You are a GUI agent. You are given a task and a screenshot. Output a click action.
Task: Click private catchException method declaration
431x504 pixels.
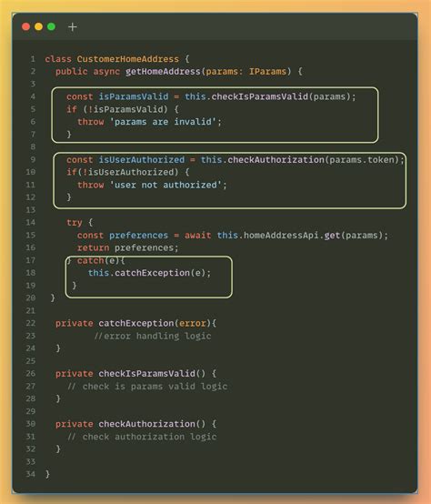135,323
